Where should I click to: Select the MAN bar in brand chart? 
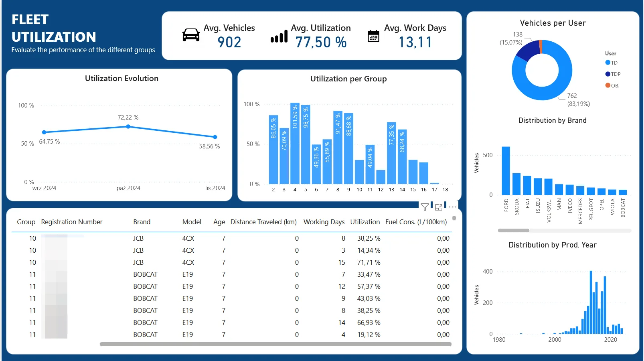(559, 190)
